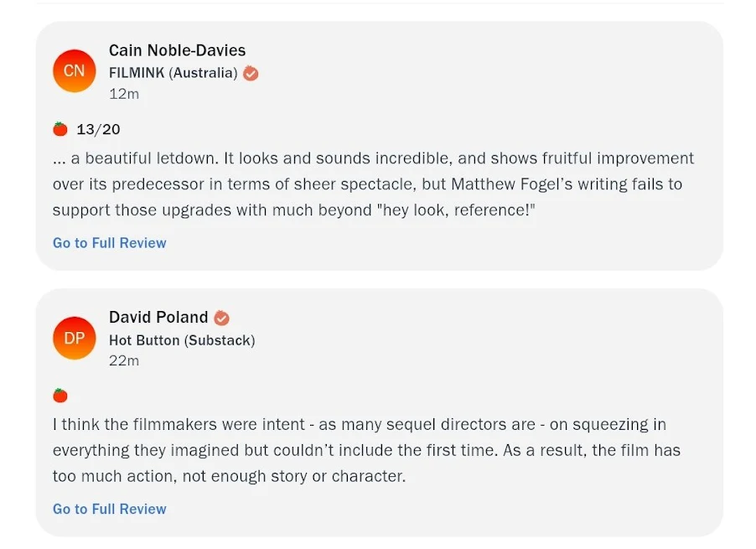
Task: Click verified badge next to FILMINK (Australia)
Action: pyautogui.click(x=251, y=73)
